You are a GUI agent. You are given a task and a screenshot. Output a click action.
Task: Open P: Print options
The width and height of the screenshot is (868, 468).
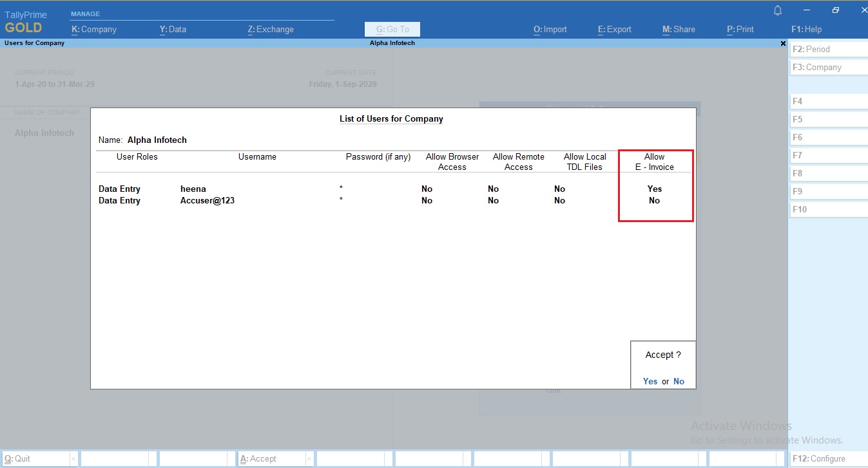[x=739, y=29]
